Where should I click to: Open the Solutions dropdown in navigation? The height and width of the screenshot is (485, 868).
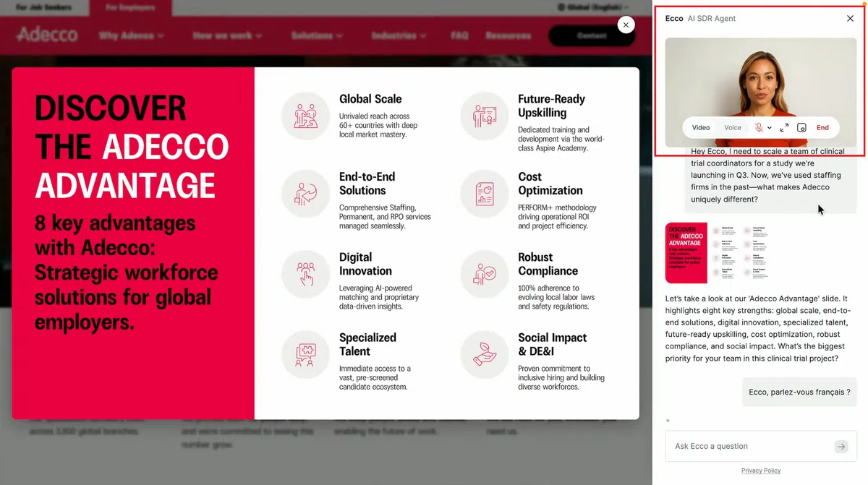pos(317,35)
